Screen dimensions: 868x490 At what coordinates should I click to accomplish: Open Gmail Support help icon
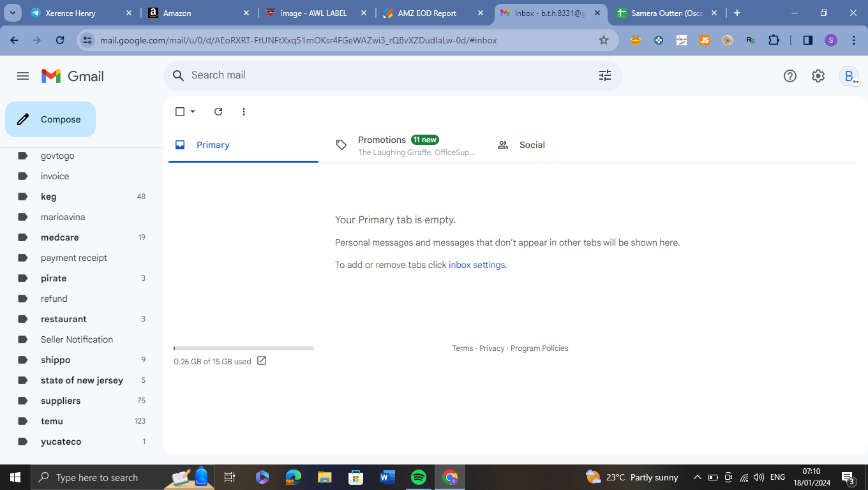point(790,76)
